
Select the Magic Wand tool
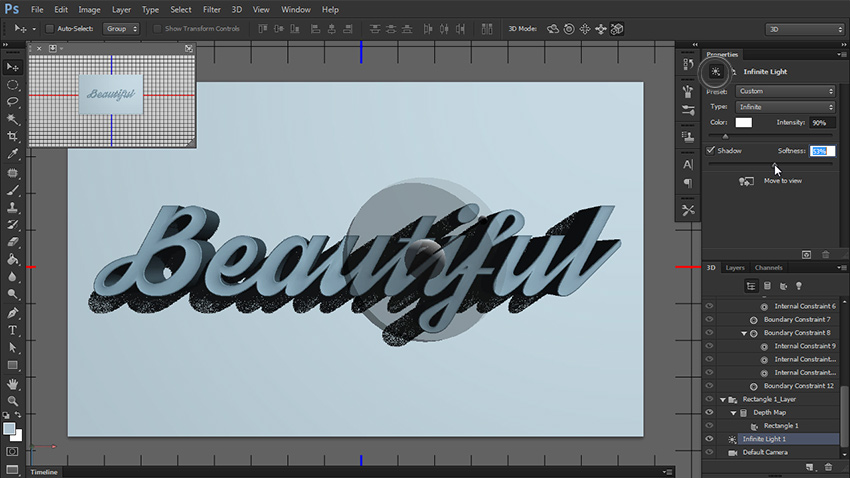[13, 119]
